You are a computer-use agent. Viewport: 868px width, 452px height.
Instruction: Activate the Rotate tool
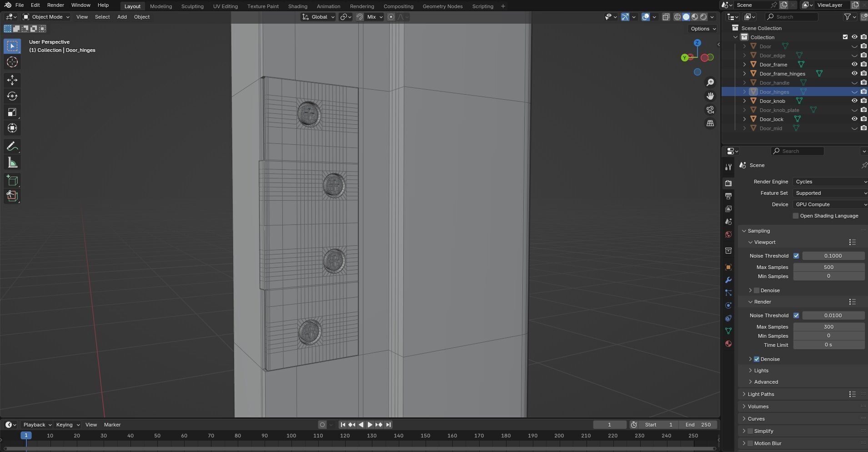(x=12, y=96)
